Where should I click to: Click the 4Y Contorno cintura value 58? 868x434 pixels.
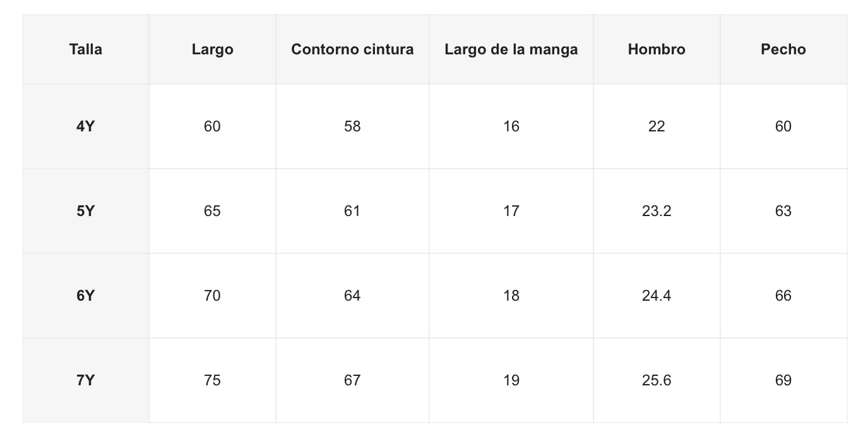pos(352,126)
